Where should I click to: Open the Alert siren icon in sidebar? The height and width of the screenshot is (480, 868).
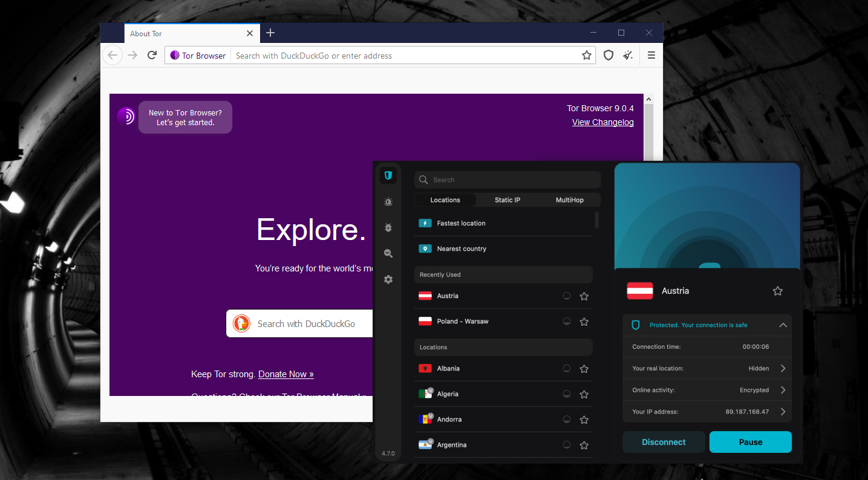[x=388, y=202]
